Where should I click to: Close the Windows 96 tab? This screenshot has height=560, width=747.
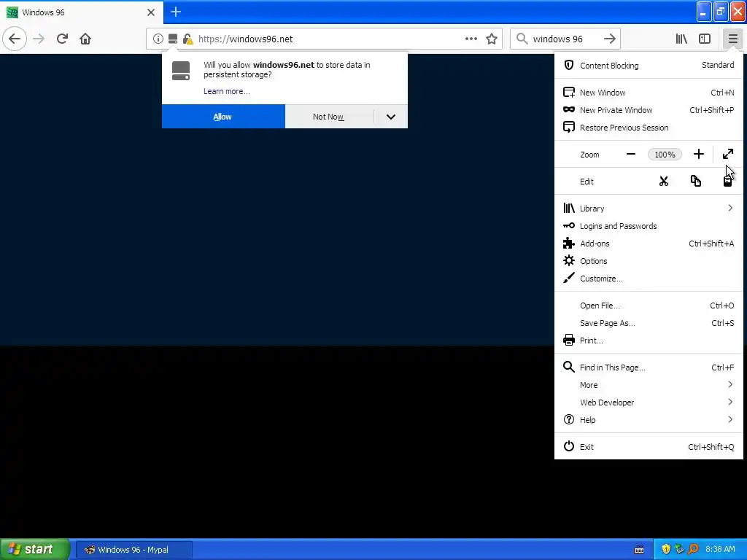click(151, 12)
